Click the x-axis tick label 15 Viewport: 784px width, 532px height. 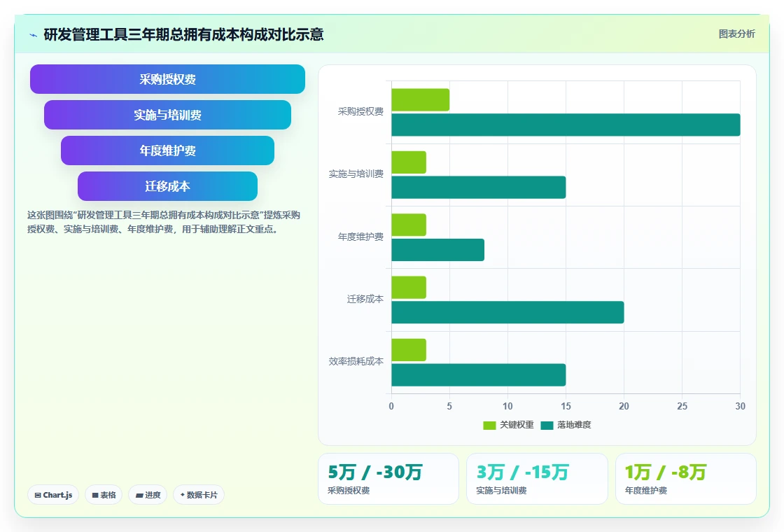(566, 407)
